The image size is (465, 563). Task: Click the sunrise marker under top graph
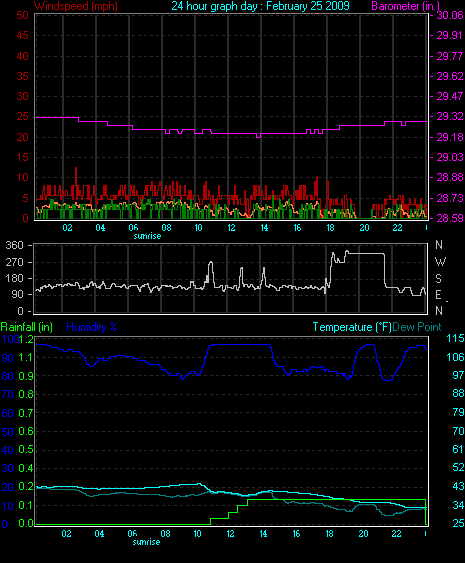point(147,236)
